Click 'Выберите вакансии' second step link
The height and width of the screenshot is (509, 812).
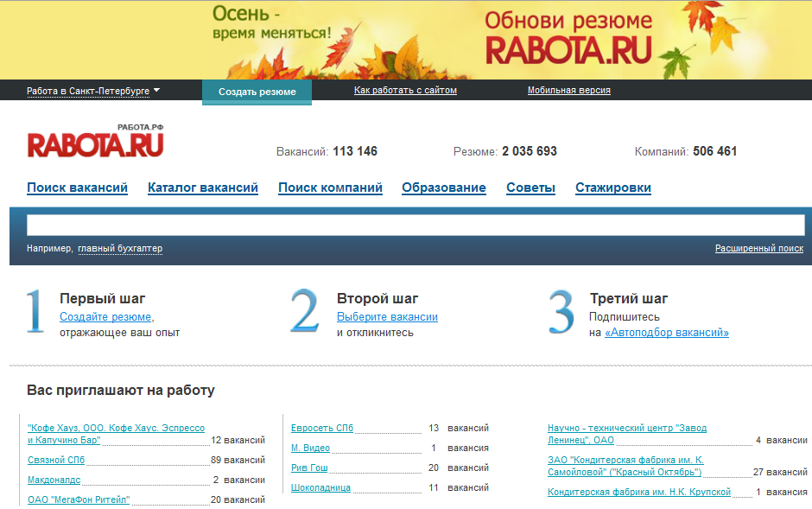click(x=387, y=317)
